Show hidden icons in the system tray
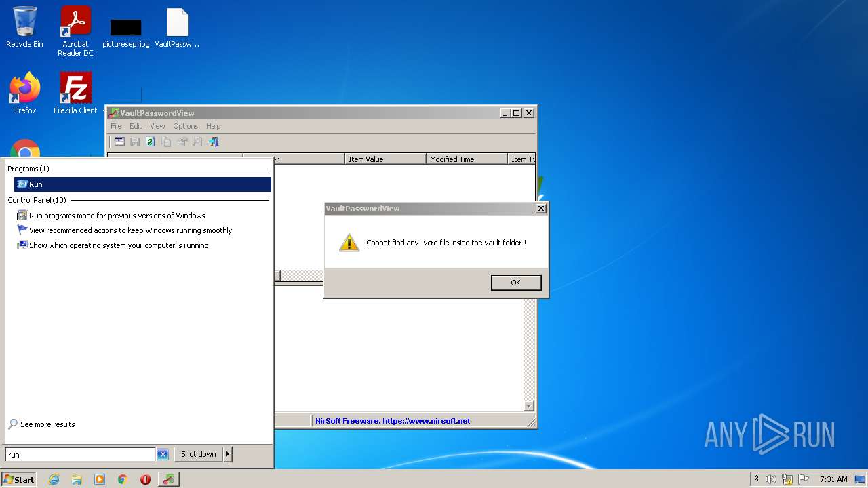Viewport: 868px width, 488px height. 757,479
